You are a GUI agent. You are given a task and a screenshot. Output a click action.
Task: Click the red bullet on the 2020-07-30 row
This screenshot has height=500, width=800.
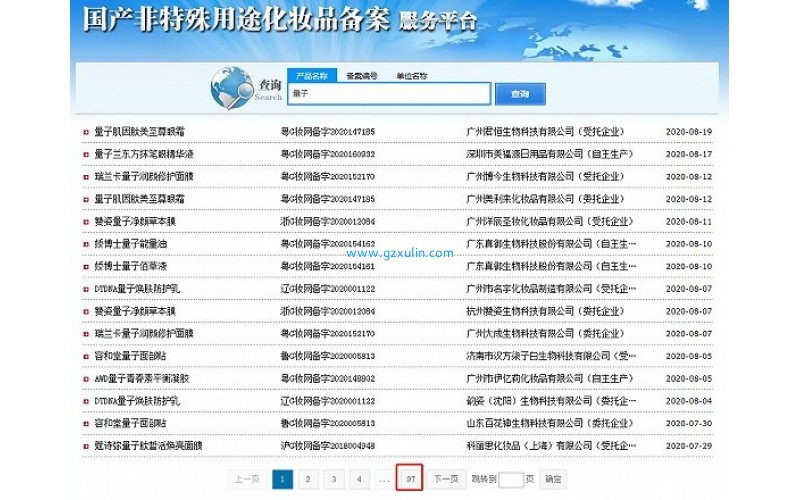[x=86, y=424]
